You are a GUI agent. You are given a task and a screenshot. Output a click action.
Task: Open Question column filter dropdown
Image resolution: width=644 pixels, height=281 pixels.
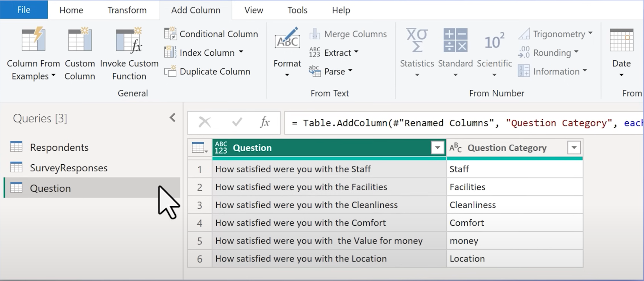(437, 148)
